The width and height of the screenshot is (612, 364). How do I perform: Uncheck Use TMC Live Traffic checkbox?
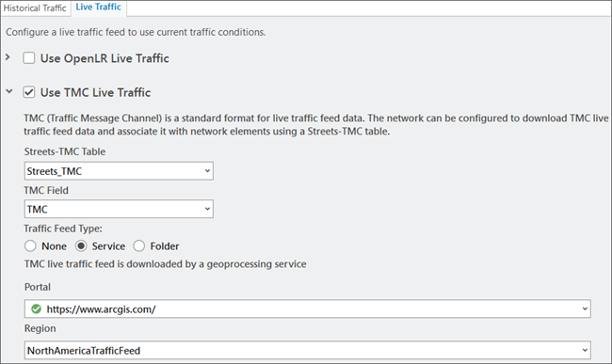tap(29, 92)
